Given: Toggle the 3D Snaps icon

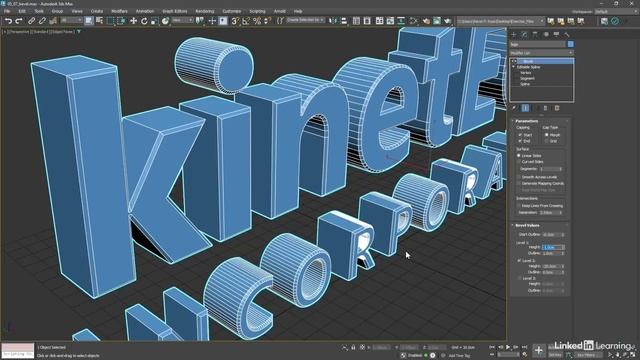Looking at the screenshot, I should pos(235,21).
